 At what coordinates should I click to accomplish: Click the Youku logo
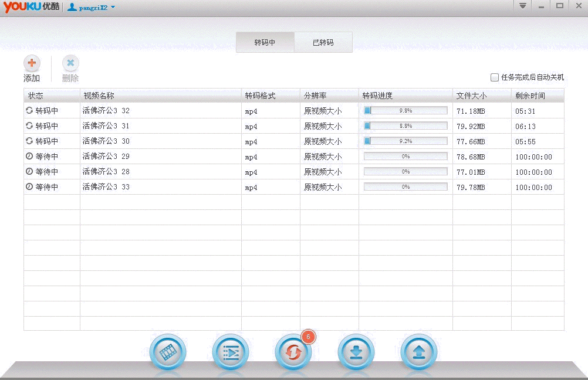pos(32,7)
